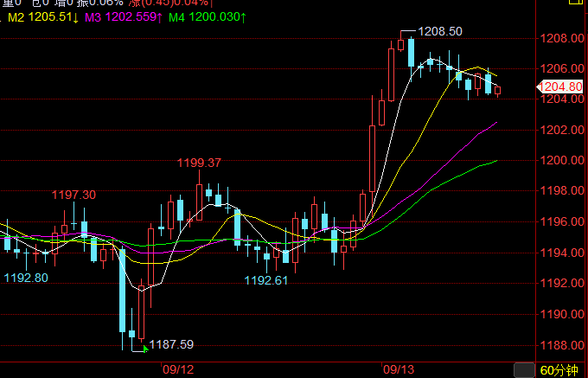Click the 1190.00 price axis value
Screen dimensions: 588x378
[x=562, y=314]
